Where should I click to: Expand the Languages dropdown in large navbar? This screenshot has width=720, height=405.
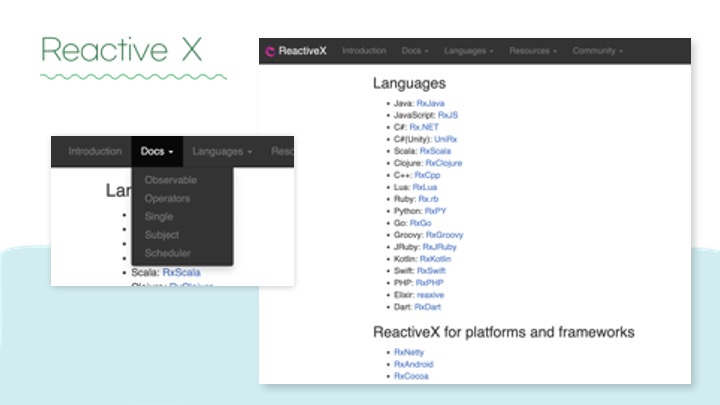tap(468, 51)
